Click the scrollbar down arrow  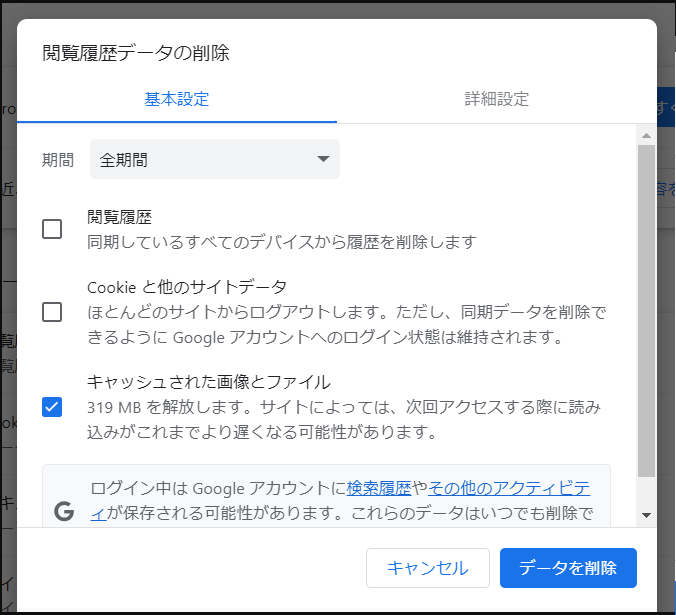(x=646, y=515)
